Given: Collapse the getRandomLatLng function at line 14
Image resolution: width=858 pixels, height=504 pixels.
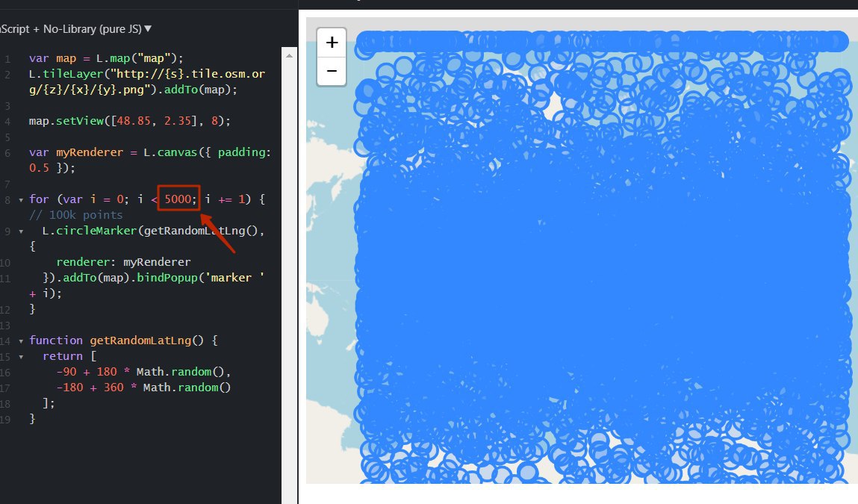Looking at the screenshot, I should [21, 341].
